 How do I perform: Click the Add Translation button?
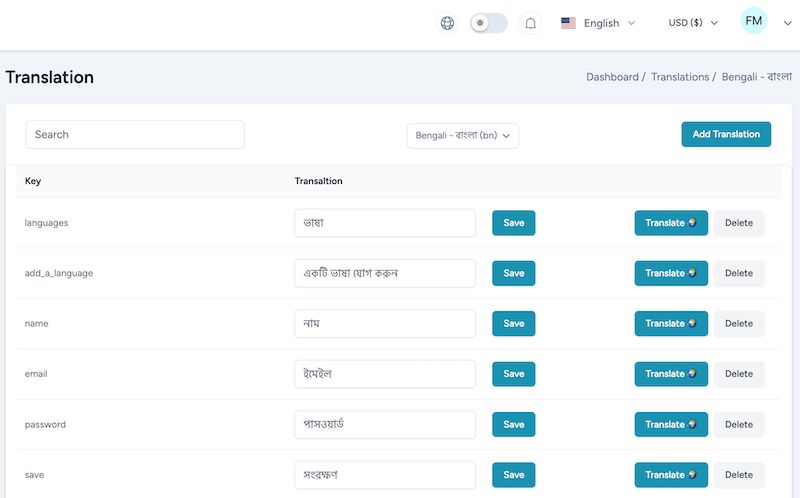(x=726, y=134)
